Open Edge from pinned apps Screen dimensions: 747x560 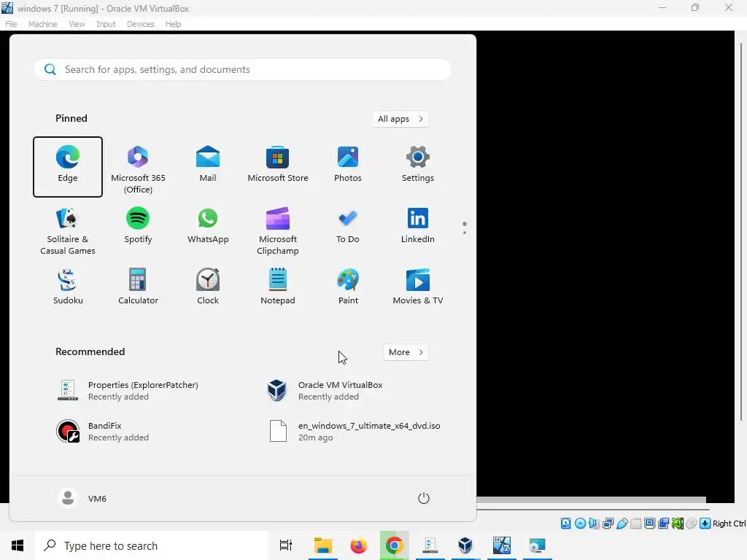[68, 167]
